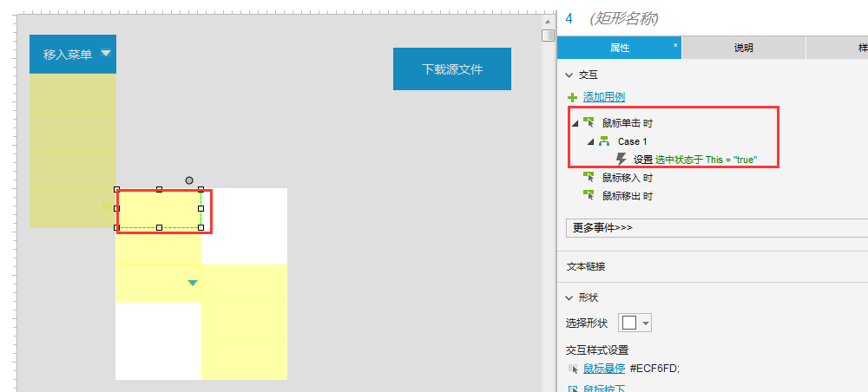Switch to the 说明 tab

pos(743,48)
